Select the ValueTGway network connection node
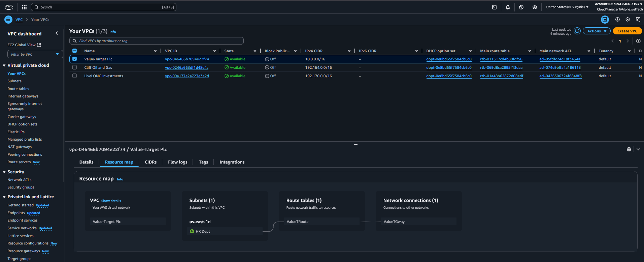The width and height of the screenshot is (644, 262). 419,222
